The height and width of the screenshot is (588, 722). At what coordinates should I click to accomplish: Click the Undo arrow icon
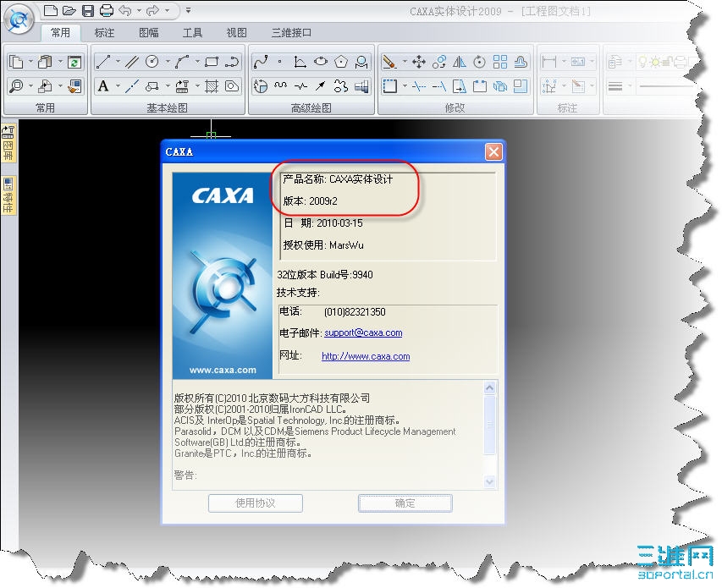[125, 10]
